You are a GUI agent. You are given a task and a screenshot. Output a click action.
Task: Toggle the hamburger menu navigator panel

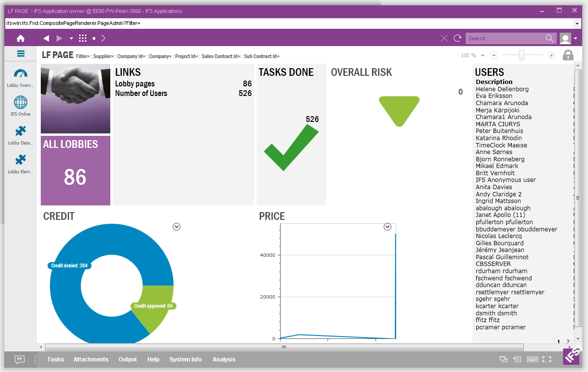pos(21,54)
